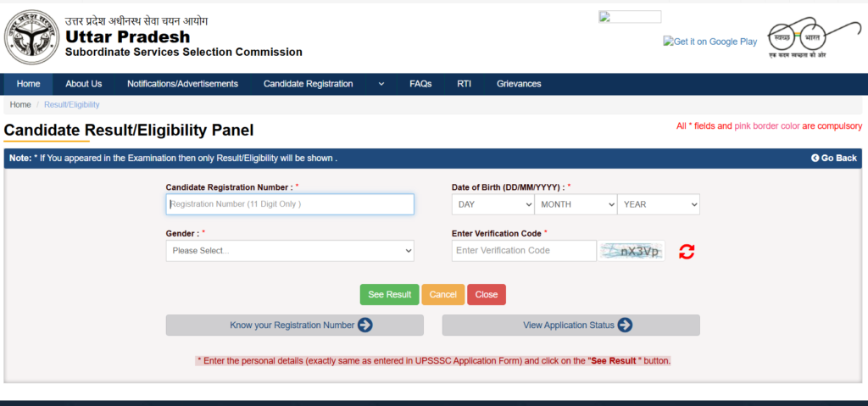Open the DAY dropdown for date of birth
This screenshot has width=868, height=406.
pos(492,204)
